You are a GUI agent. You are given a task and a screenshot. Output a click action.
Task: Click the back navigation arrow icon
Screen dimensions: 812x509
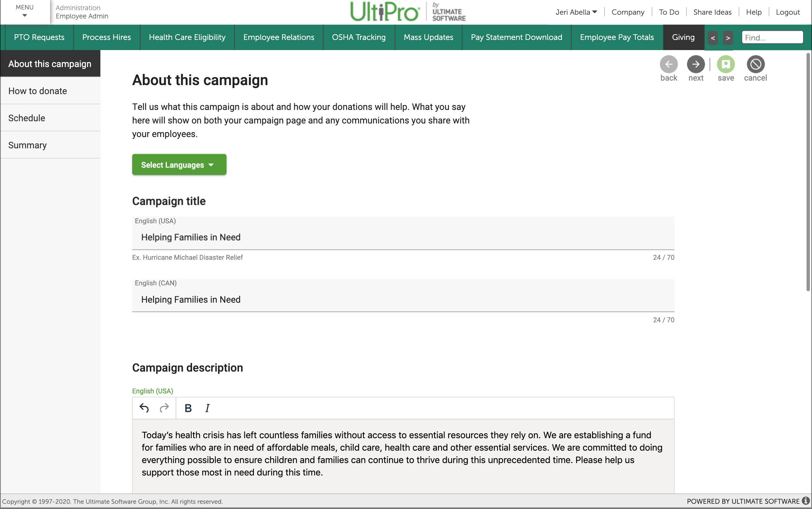click(x=669, y=64)
